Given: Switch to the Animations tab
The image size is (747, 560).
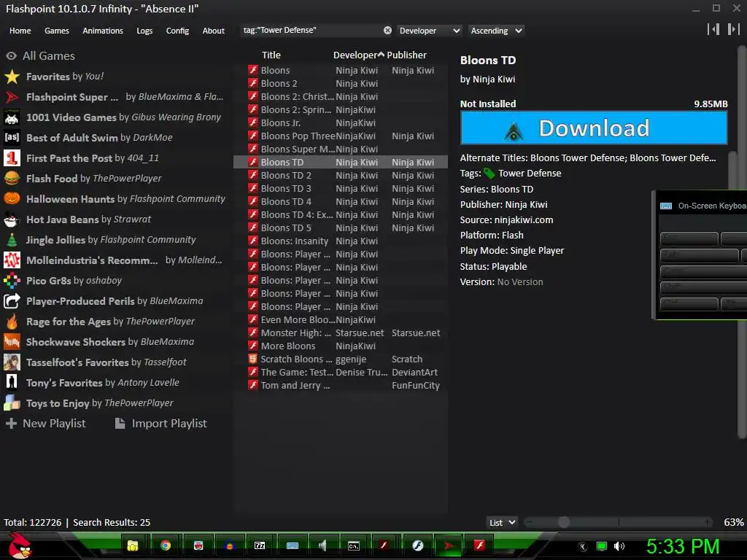Looking at the screenshot, I should [x=102, y=31].
